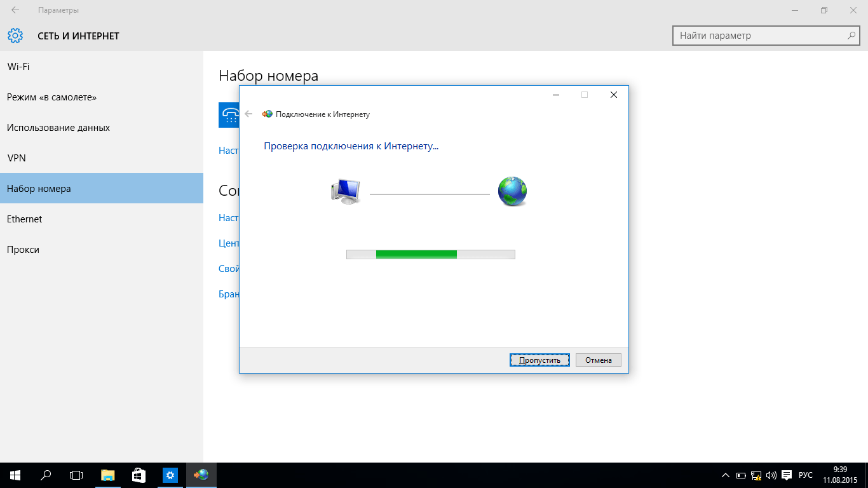Image resolution: width=868 pixels, height=488 pixels.
Task: Click the dial-up phone connection icon
Action: pyautogui.click(x=229, y=114)
